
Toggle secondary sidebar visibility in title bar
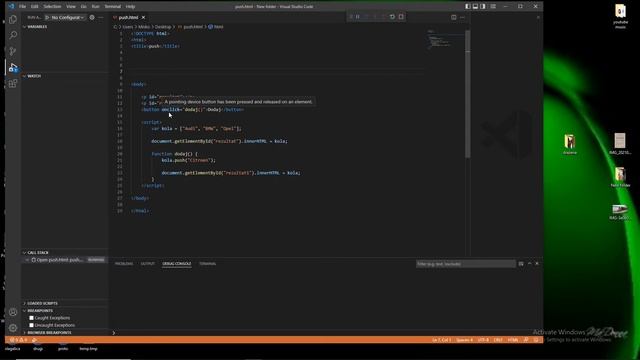pyautogui.click(x=483, y=7)
